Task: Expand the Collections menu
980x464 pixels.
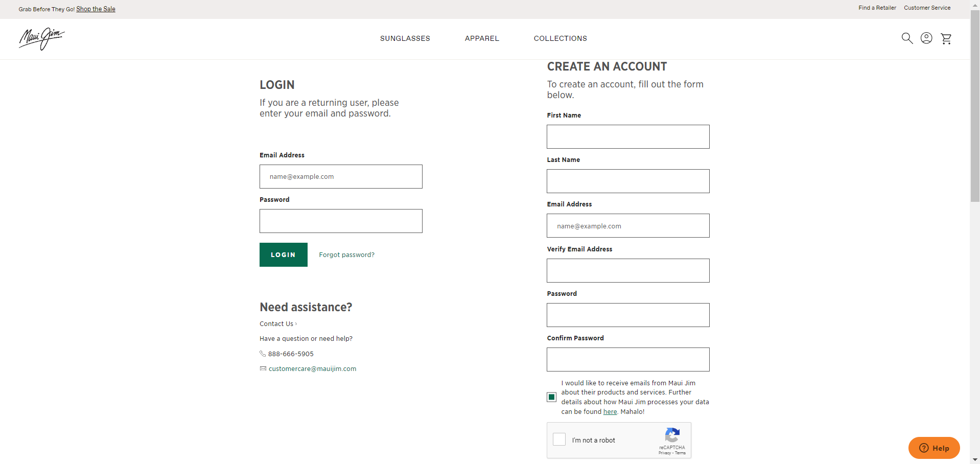Action: [561, 38]
